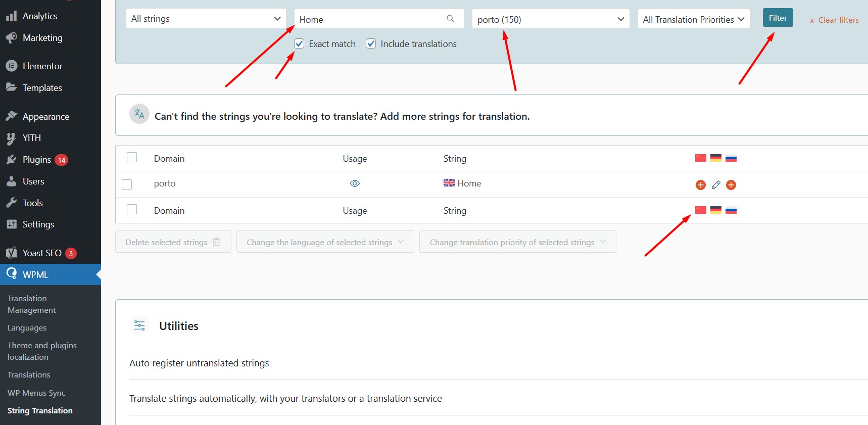Toggle the Include translations checkbox
The image size is (868, 425).
tap(371, 44)
